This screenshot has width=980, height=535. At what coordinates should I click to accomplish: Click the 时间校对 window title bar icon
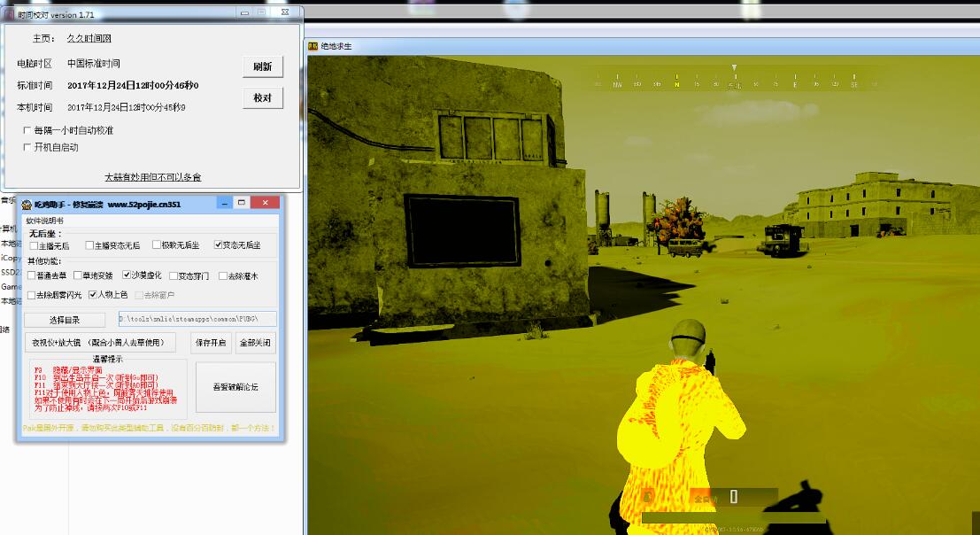pyautogui.click(x=10, y=14)
